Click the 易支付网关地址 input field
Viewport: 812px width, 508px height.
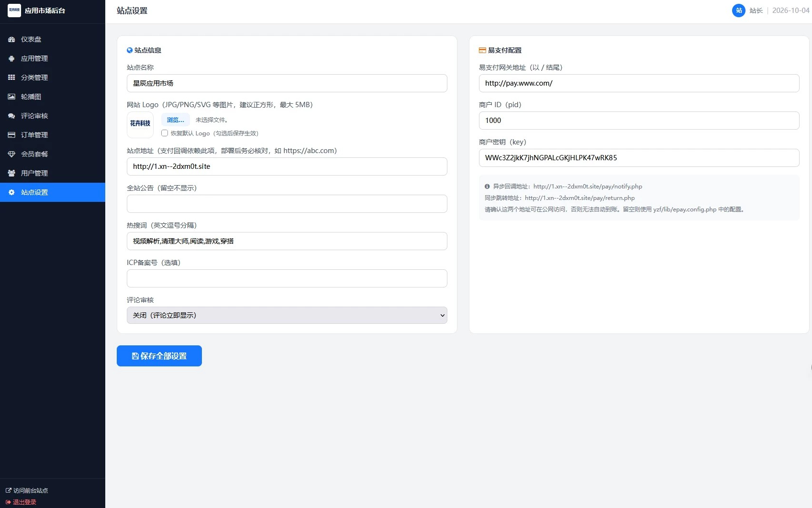(639, 83)
